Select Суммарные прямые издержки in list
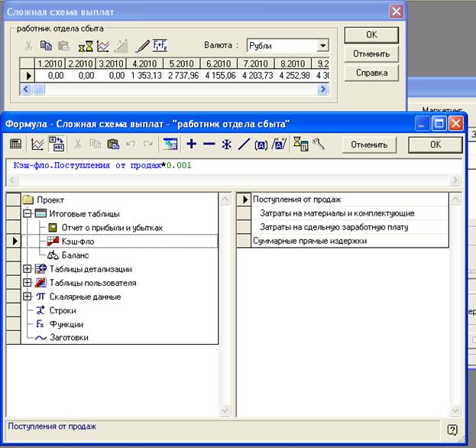Image resolution: width=476 pixels, height=448 pixels. pos(310,241)
